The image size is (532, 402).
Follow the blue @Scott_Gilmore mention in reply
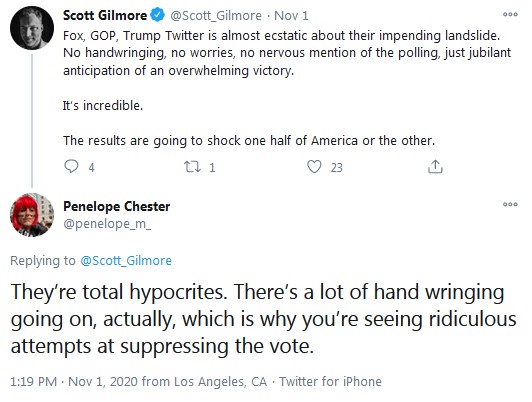[x=126, y=261]
